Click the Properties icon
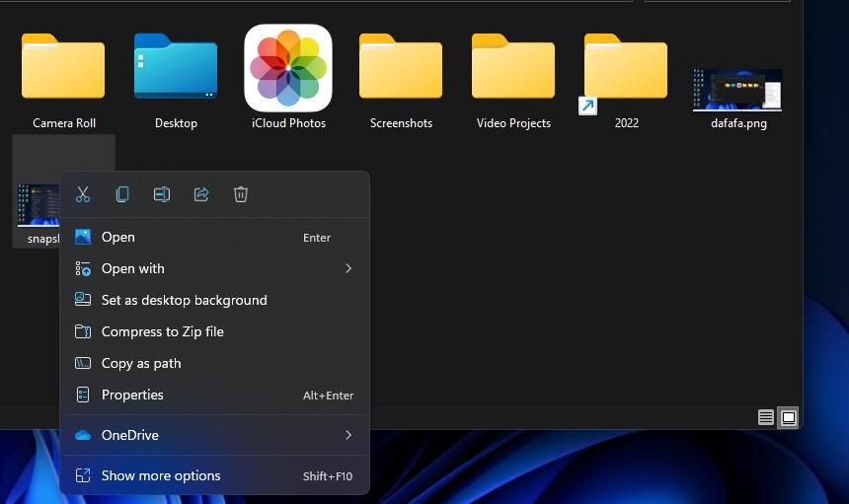The height and width of the screenshot is (504, 849). click(x=83, y=395)
